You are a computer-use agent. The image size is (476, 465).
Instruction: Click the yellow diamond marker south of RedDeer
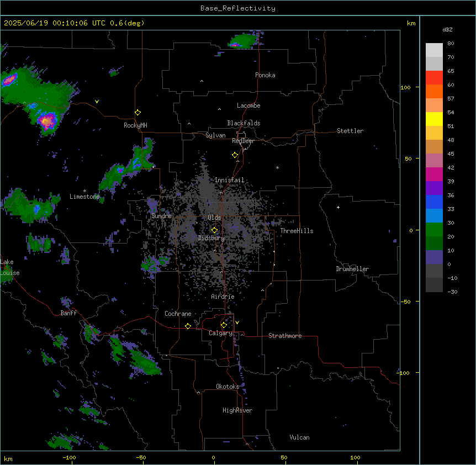coord(235,155)
